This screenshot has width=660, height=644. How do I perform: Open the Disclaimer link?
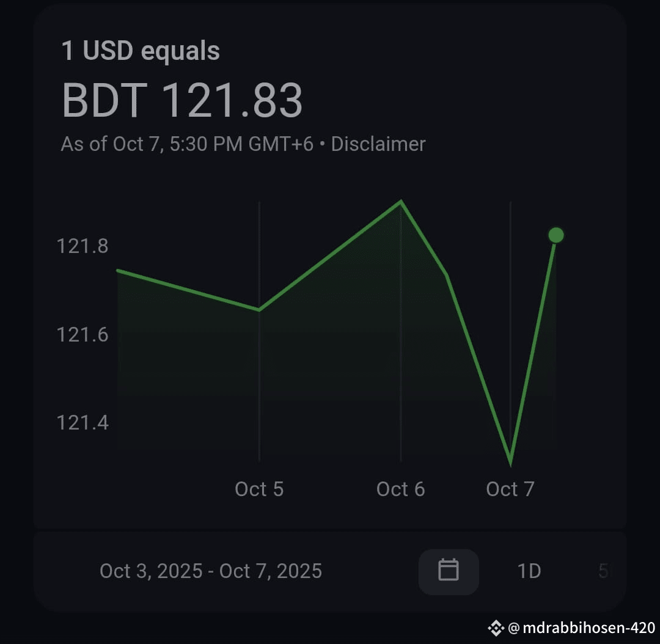pos(378,144)
